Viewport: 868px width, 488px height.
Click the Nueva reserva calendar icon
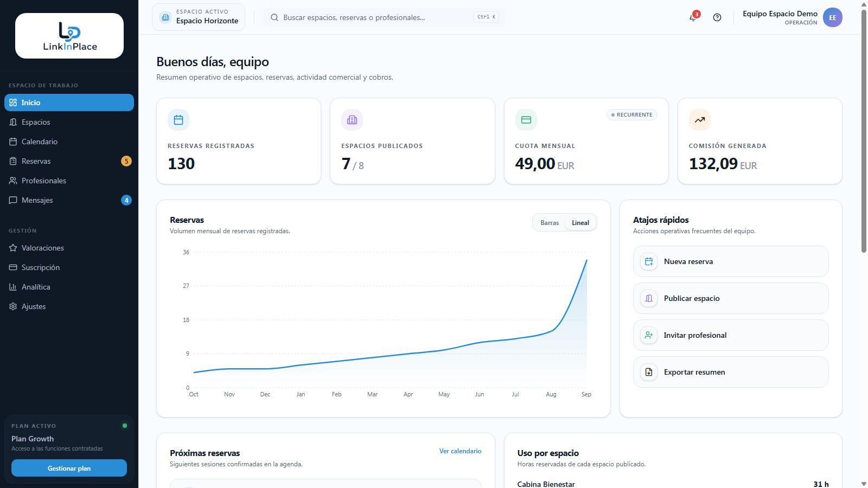tap(649, 261)
